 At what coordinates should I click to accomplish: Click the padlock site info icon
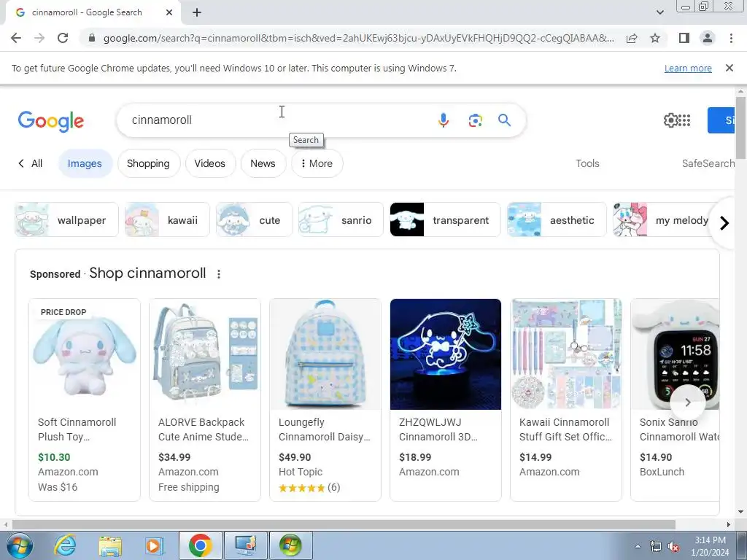coord(92,38)
